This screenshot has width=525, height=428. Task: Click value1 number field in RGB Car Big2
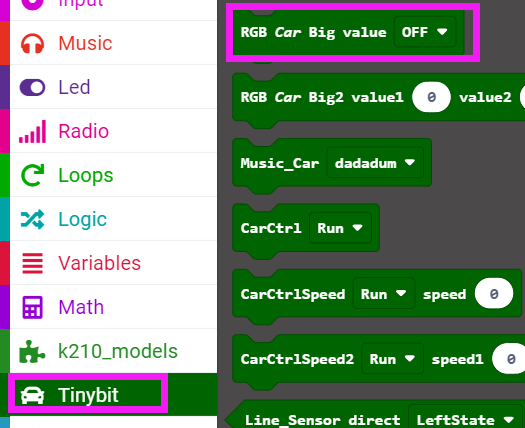point(431,97)
